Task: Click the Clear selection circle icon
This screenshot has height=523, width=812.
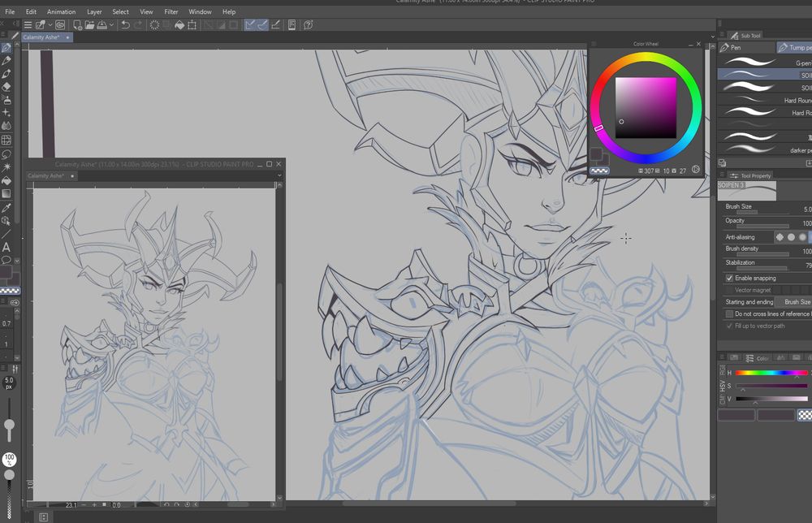Action: (154, 25)
